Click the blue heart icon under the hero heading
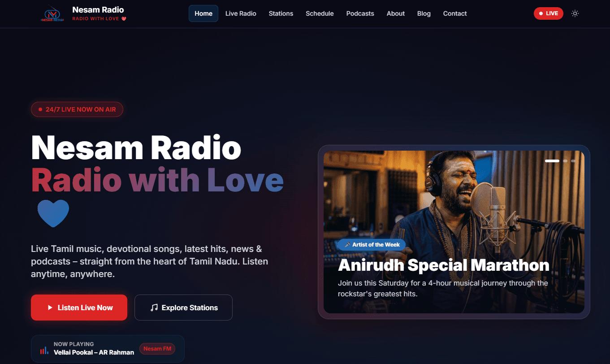Screen dimensions: 610x364 [53, 213]
